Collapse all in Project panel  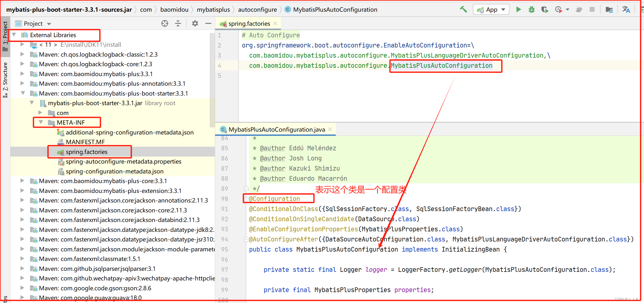178,24
